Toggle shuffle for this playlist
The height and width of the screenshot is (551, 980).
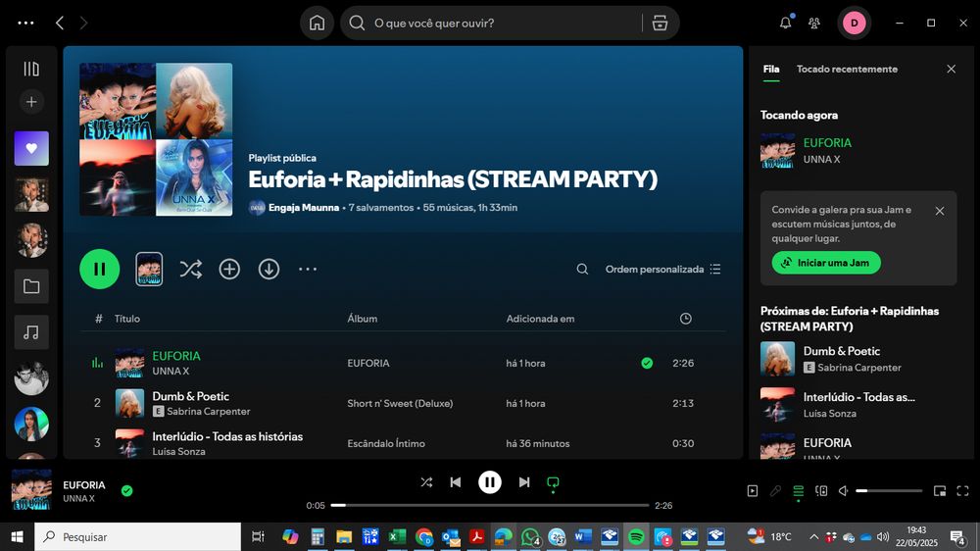click(x=191, y=269)
